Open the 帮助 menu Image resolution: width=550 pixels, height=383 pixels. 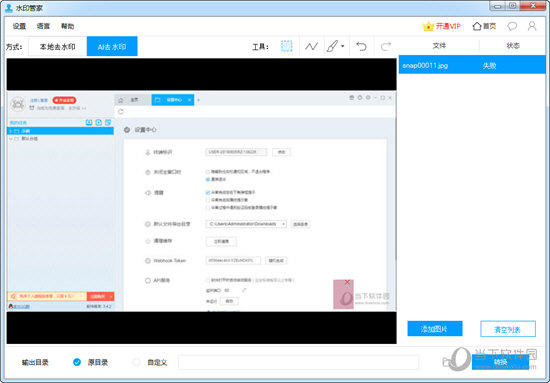point(67,26)
